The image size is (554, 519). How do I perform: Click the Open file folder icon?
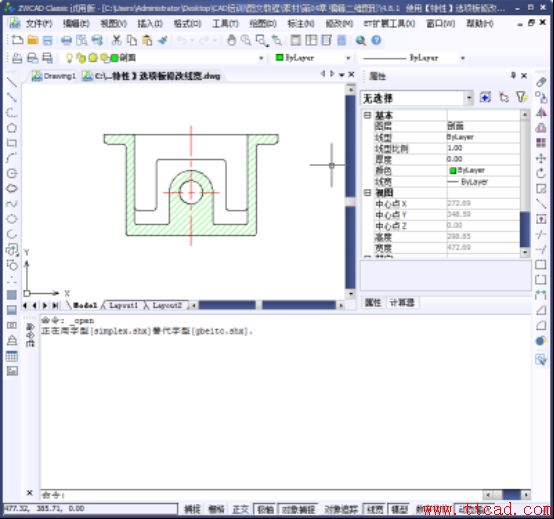pyautogui.click(x=33, y=40)
